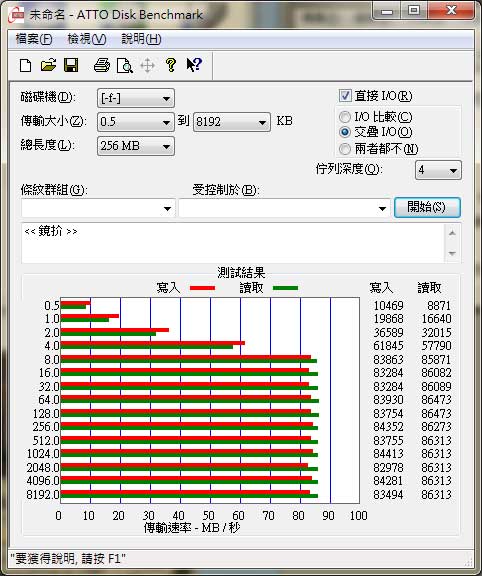Click the red 寫入 legend swatch
Image resolution: width=482 pixels, height=576 pixels.
(x=202, y=288)
